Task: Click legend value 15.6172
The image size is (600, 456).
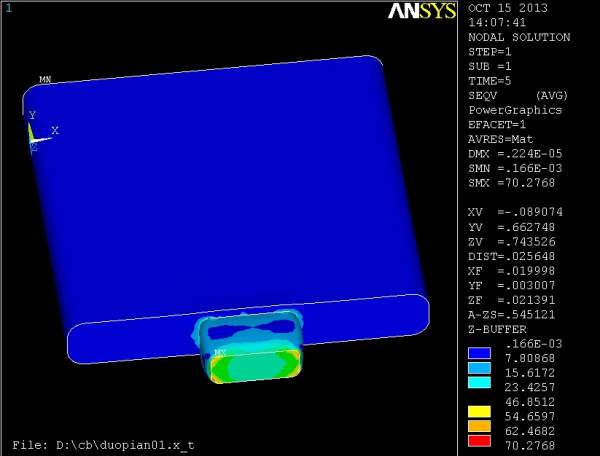Action: pos(530,373)
